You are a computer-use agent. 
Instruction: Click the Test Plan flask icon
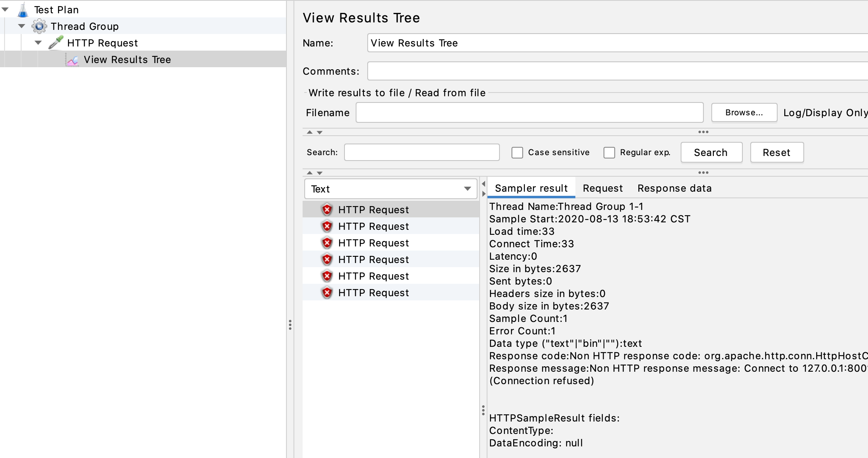click(23, 10)
